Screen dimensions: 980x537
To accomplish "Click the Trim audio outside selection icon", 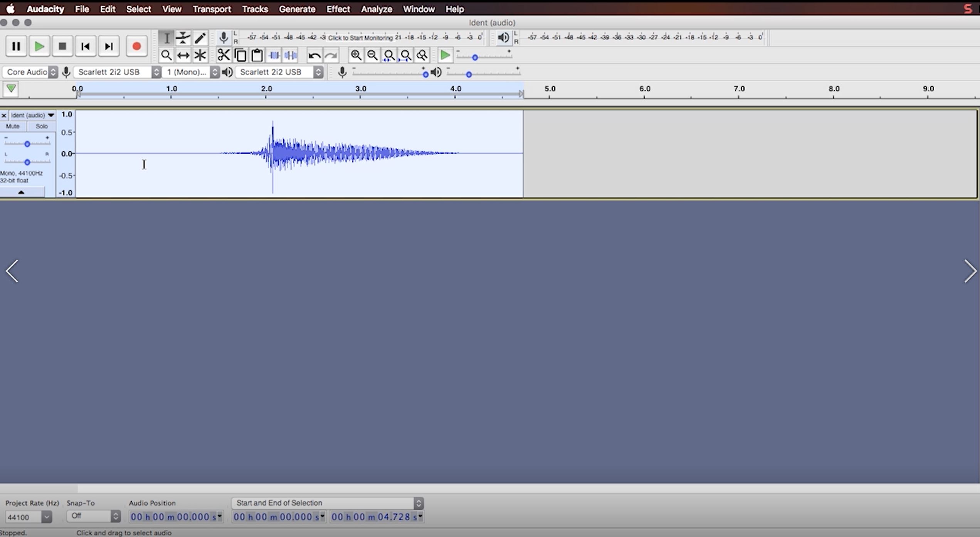I will pyautogui.click(x=274, y=55).
